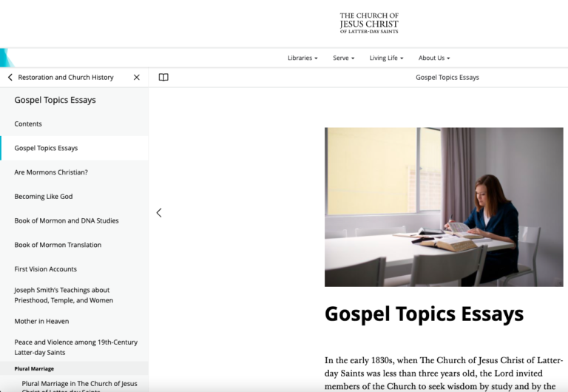568x392 pixels.
Task: Open the Becoming Like God essay
Action: tap(44, 197)
